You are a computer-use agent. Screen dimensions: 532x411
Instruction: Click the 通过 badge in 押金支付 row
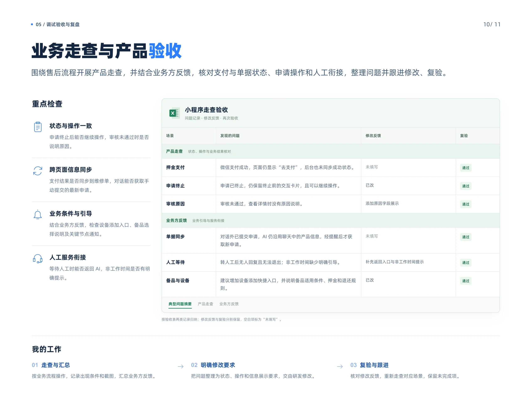(466, 168)
